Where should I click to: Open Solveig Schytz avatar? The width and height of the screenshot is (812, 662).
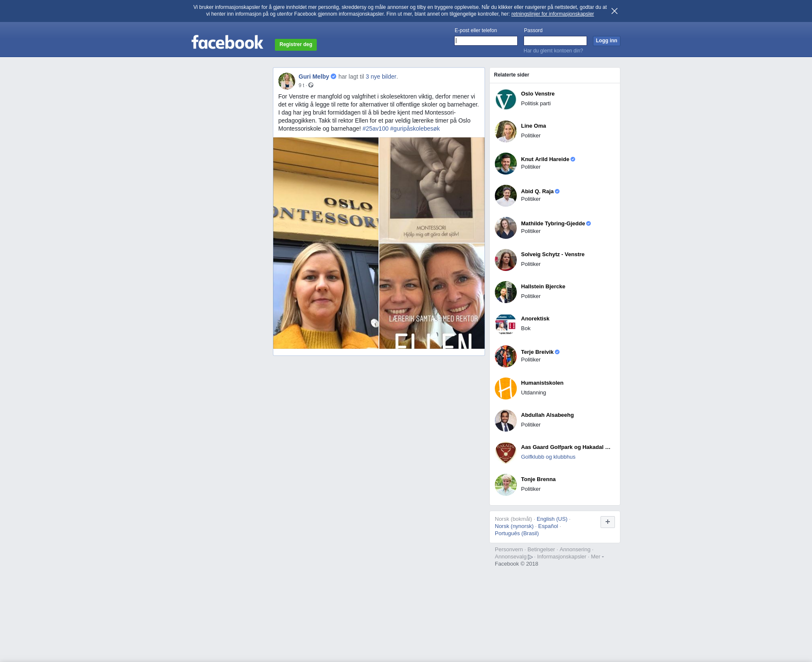(506, 260)
